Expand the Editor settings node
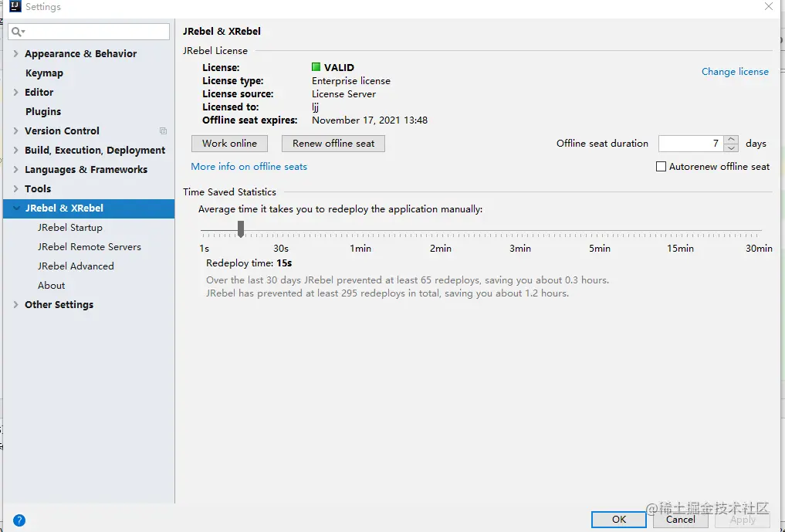785x532 pixels. pos(15,92)
